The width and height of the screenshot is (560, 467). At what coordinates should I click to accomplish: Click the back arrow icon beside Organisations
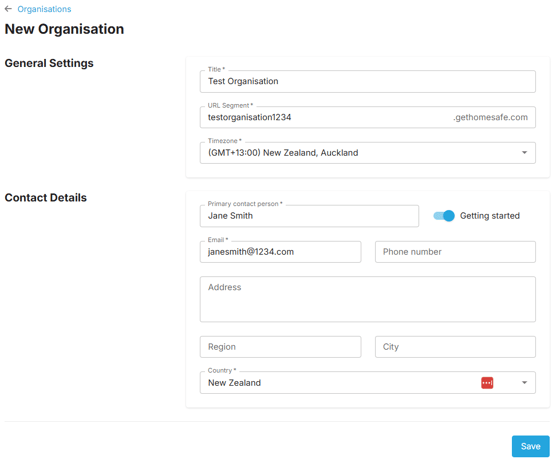click(8, 9)
